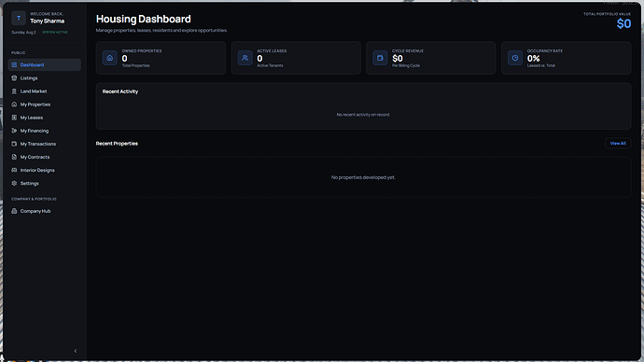The image size is (644, 362).
Task: Click the 'Per Billing Cycle' caption
Action: pyautogui.click(x=406, y=65)
